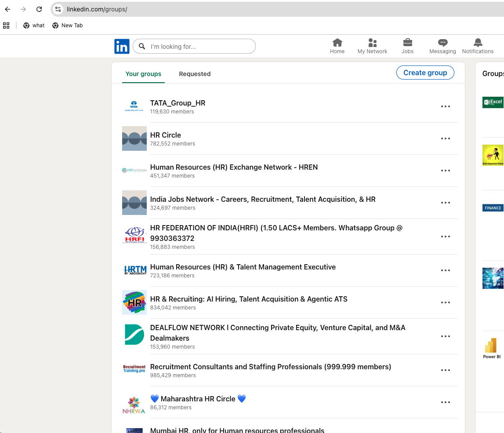The height and width of the screenshot is (433, 504).
Task: Reload the page with refresh icon
Action: (39, 9)
